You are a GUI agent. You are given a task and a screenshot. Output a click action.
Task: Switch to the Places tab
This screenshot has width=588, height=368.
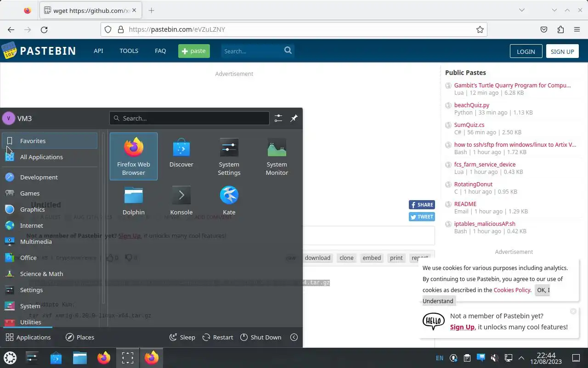(x=80, y=337)
